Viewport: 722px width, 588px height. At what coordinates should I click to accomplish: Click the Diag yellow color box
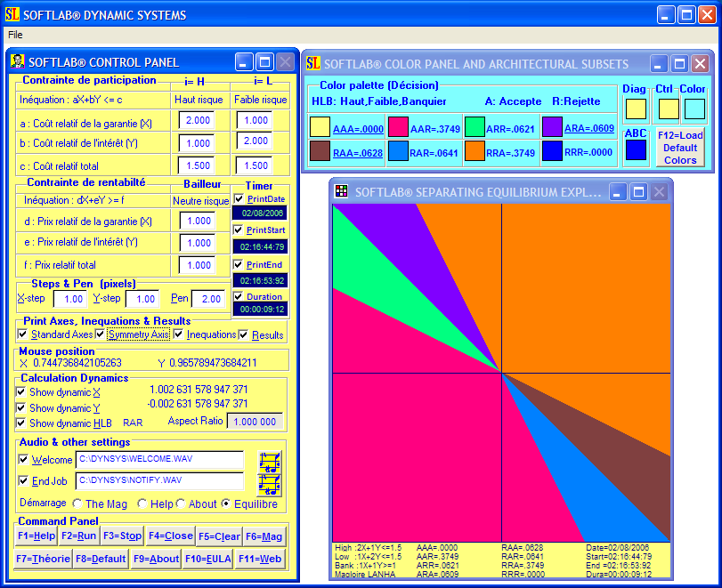(x=636, y=109)
